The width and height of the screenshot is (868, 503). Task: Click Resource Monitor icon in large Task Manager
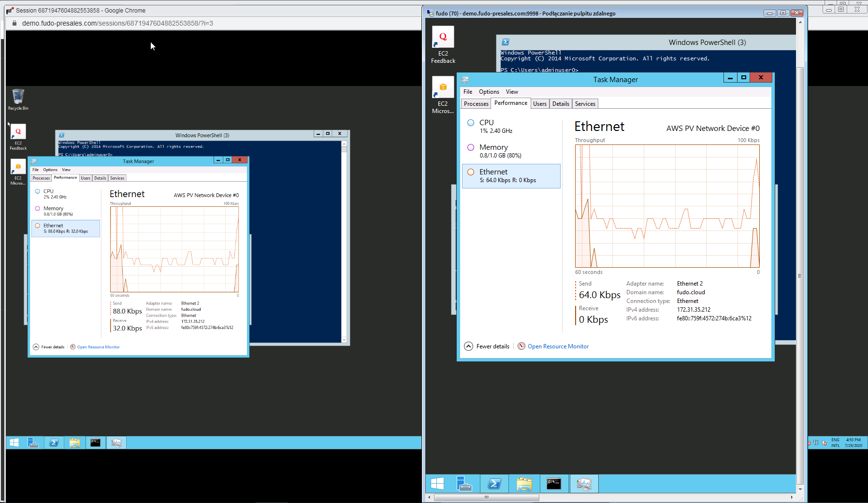(521, 346)
